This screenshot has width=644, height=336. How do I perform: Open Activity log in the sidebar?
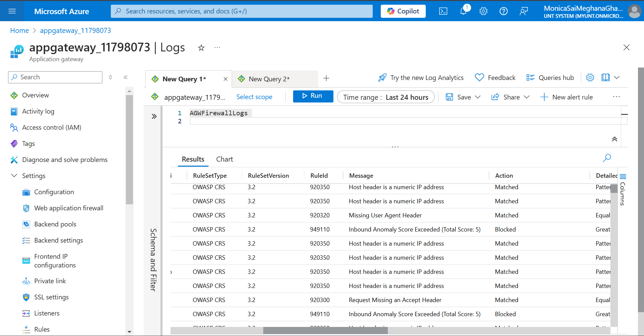[38, 112]
